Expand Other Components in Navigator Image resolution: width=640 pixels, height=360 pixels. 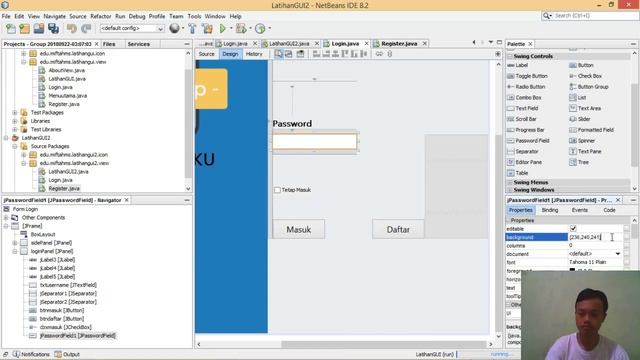point(6,218)
